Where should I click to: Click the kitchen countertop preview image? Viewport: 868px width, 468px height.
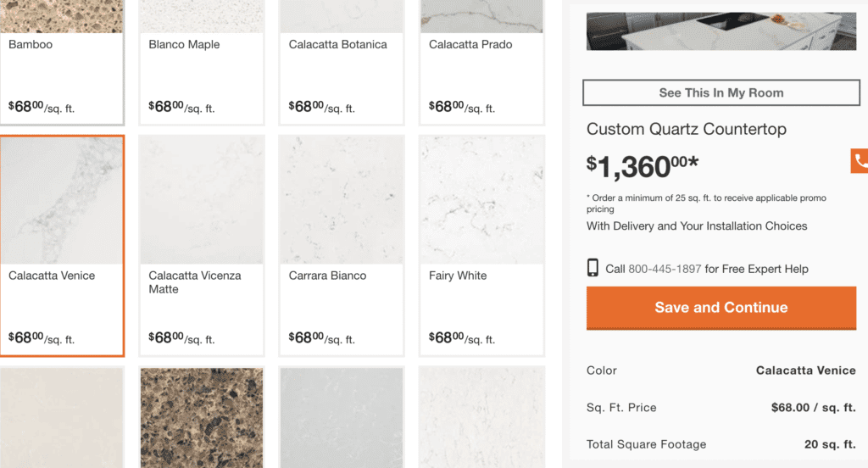tap(721, 31)
